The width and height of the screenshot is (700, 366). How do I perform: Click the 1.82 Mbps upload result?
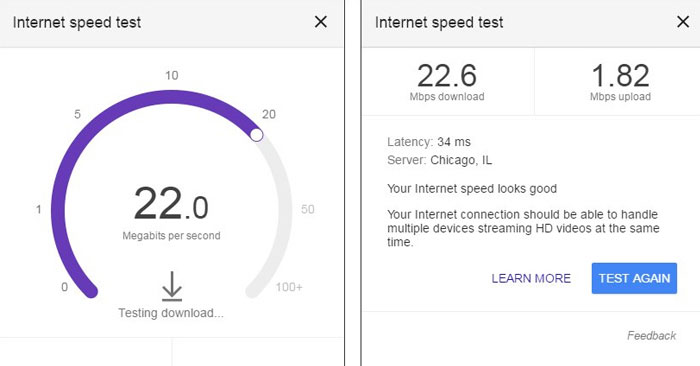pos(620,82)
